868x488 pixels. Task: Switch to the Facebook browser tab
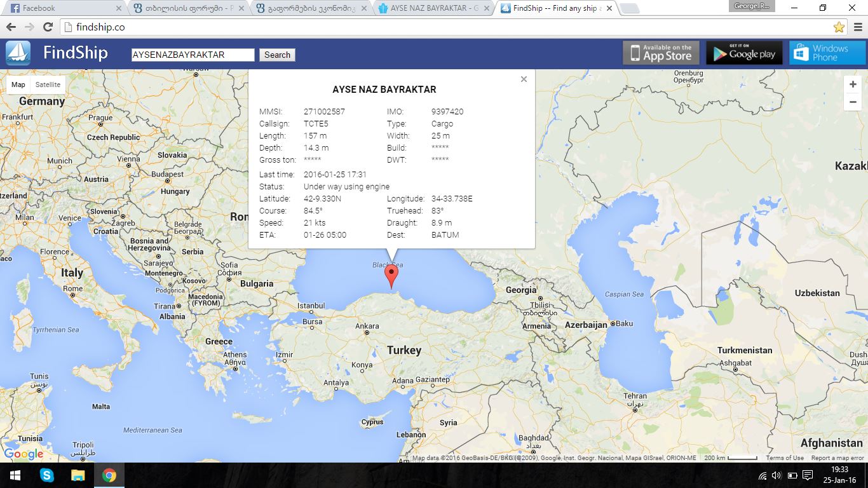click(x=64, y=8)
